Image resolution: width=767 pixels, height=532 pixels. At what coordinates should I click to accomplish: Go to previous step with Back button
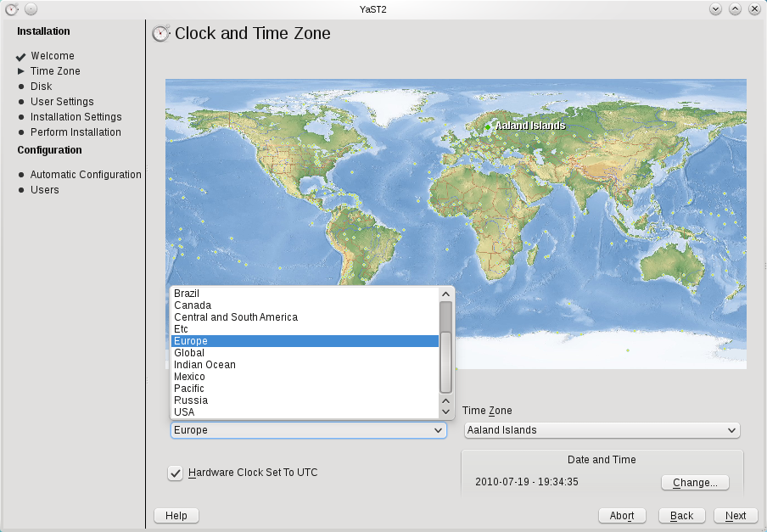click(x=681, y=516)
